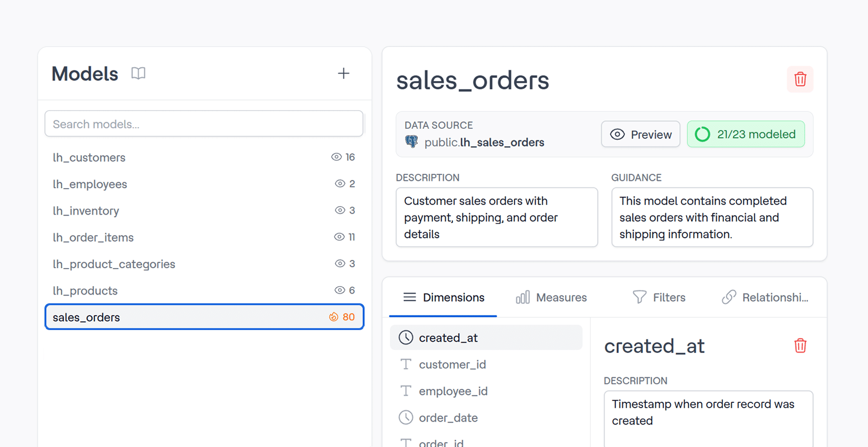Switch to the Relationships tab
Image resolution: width=868 pixels, height=447 pixels.
765,298
